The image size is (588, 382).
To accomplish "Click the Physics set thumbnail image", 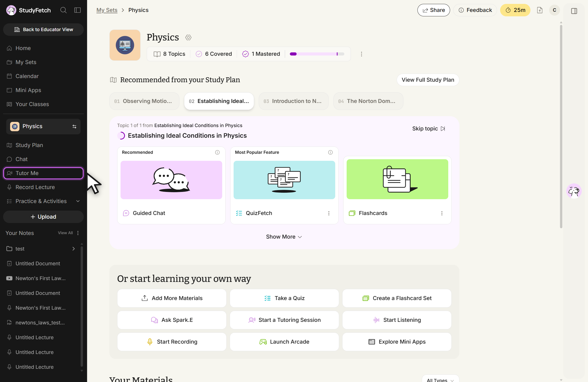I will click(x=125, y=45).
